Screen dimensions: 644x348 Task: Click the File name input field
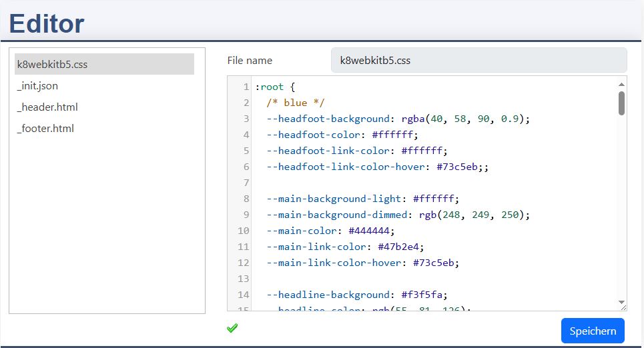pos(479,60)
